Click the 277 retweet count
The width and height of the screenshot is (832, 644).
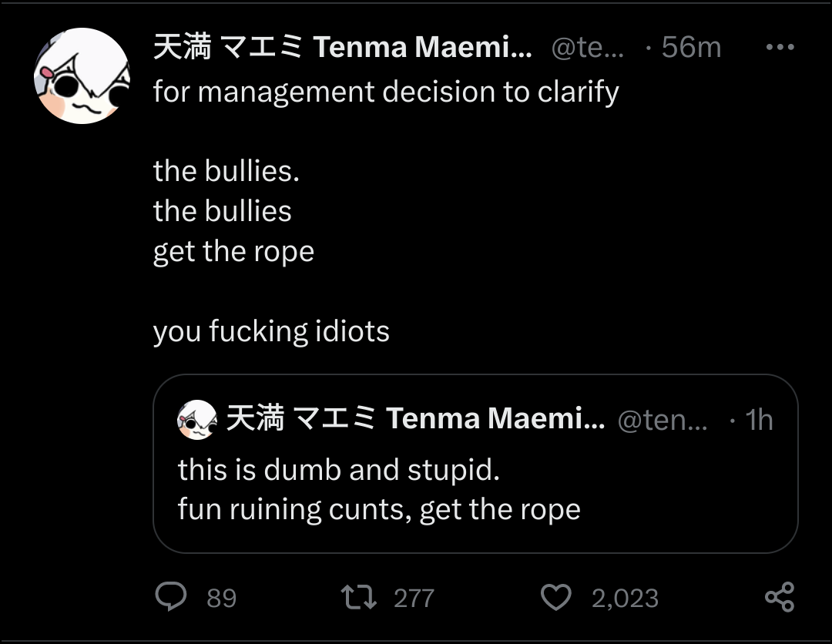tap(414, 599)
